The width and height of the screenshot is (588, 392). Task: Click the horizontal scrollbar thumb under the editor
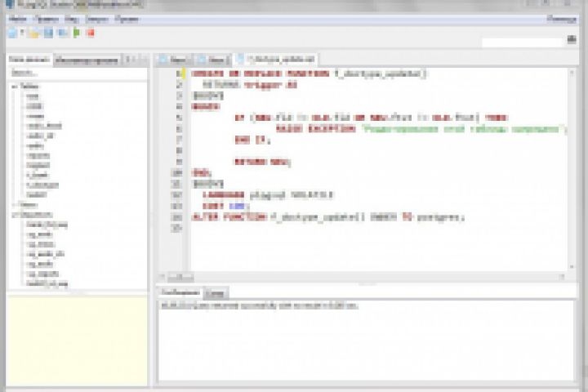point(180,277)
